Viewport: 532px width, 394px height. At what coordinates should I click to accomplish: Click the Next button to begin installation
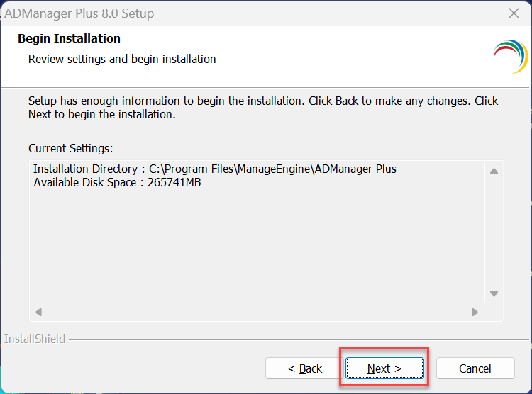(x=384, y=368)
